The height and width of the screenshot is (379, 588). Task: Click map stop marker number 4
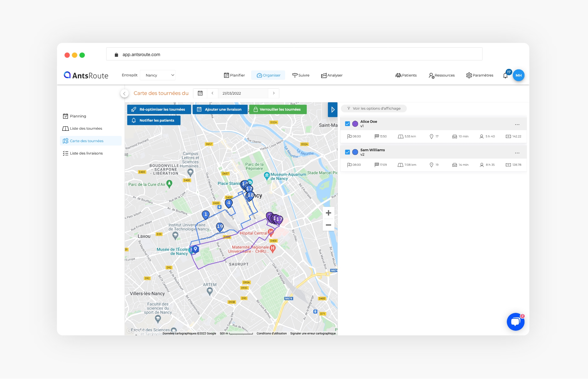[x=229, y=203]
